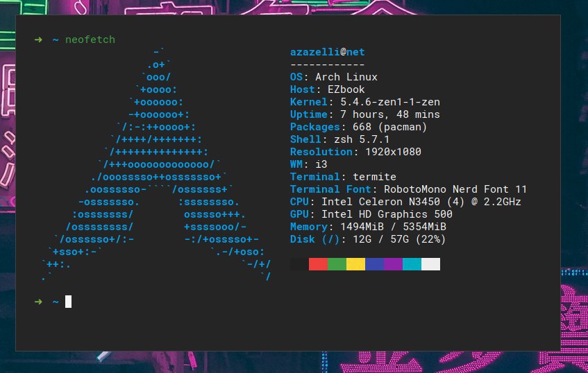Click the yellow color block

coord(355,264)
